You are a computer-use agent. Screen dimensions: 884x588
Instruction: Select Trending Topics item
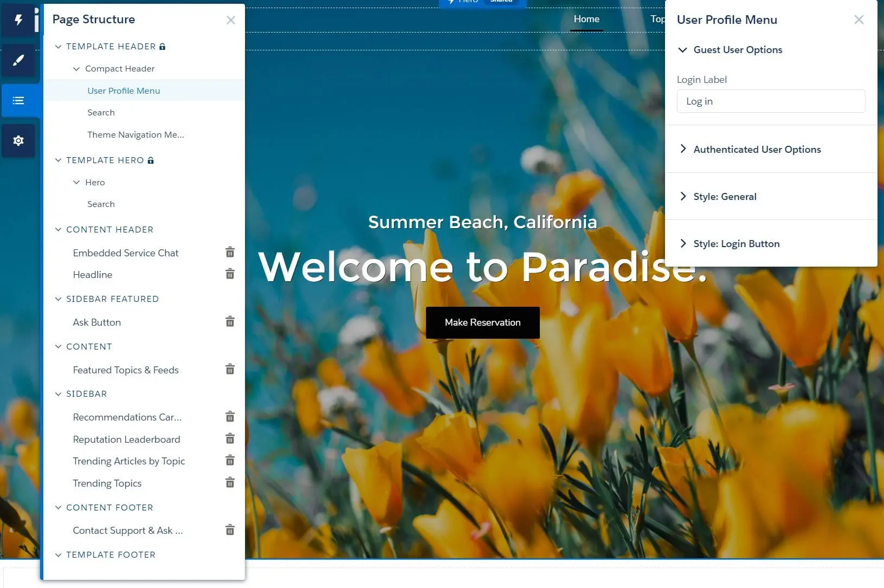[107, 483]
